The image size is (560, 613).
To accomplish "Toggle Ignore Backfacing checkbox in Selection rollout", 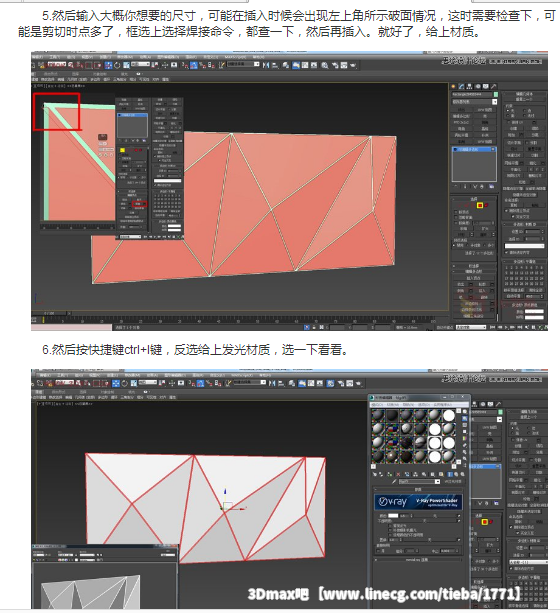I will tap(456, 217).
